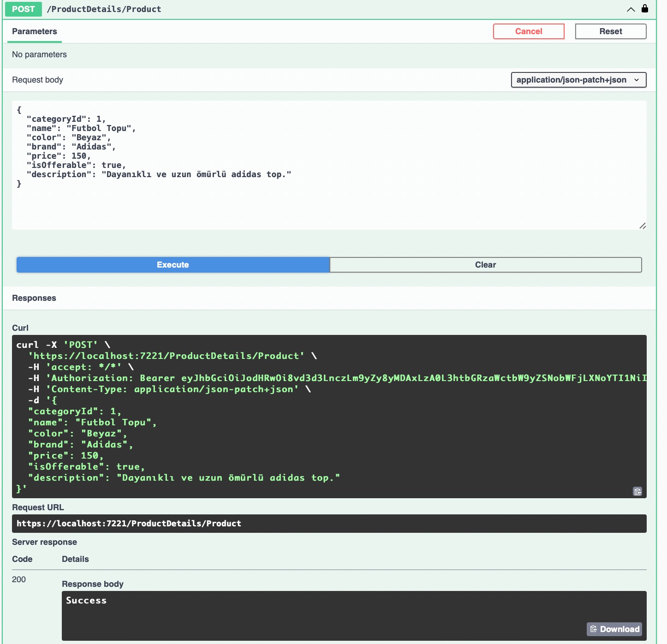
Task: Copy the curl command via clipboard icon
Action: 637,492
